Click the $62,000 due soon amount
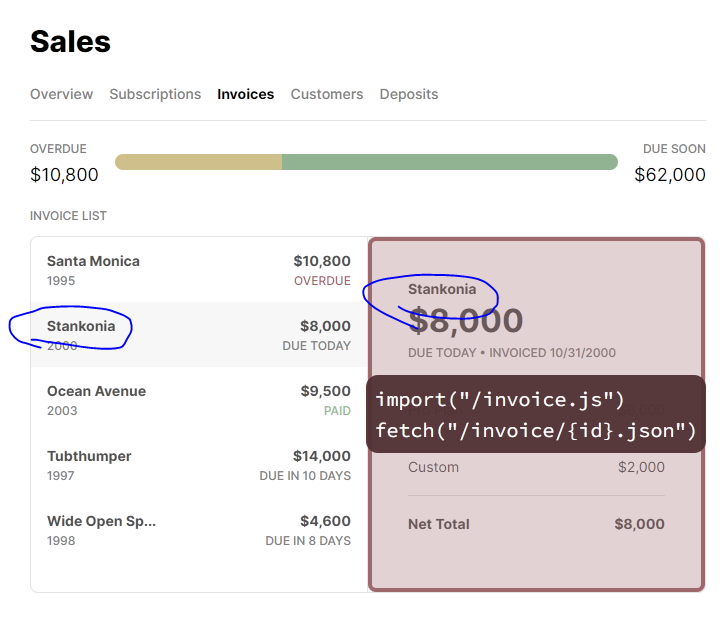The height and width of the screenshot is (620, 725). pos(670,175)
